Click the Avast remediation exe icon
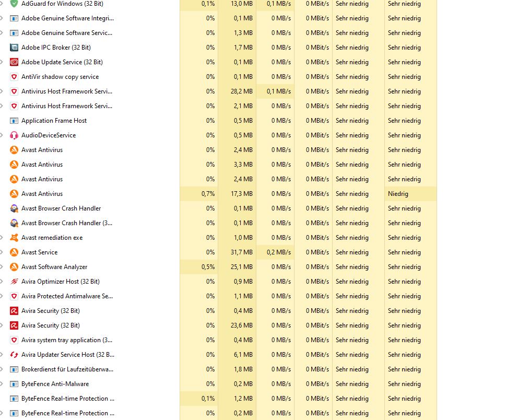 coord(14,238)
